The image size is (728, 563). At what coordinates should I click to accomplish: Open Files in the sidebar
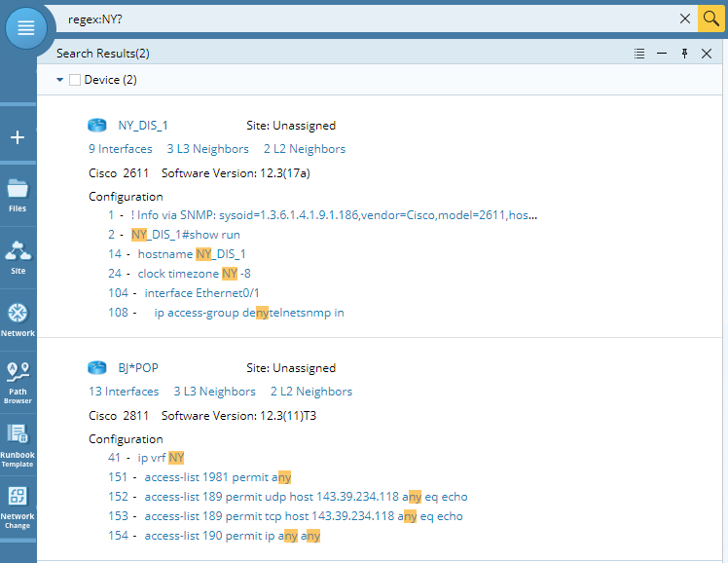pyautogui.click(x=18, y=196)
